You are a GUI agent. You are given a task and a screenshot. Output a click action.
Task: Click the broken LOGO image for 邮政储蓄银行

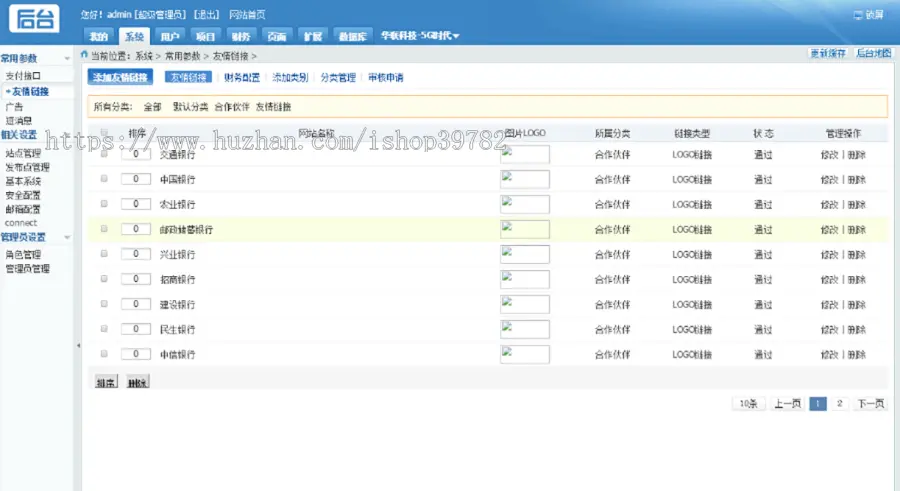point(525,229)
